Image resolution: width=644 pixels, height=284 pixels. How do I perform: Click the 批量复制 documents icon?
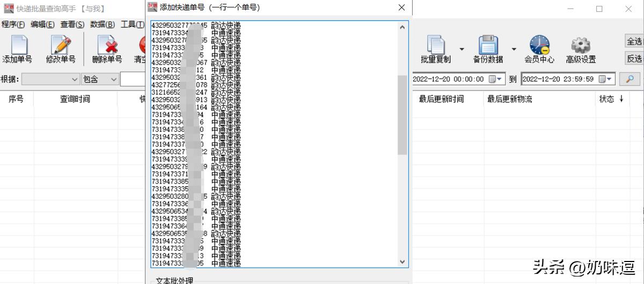click(436, 44)
